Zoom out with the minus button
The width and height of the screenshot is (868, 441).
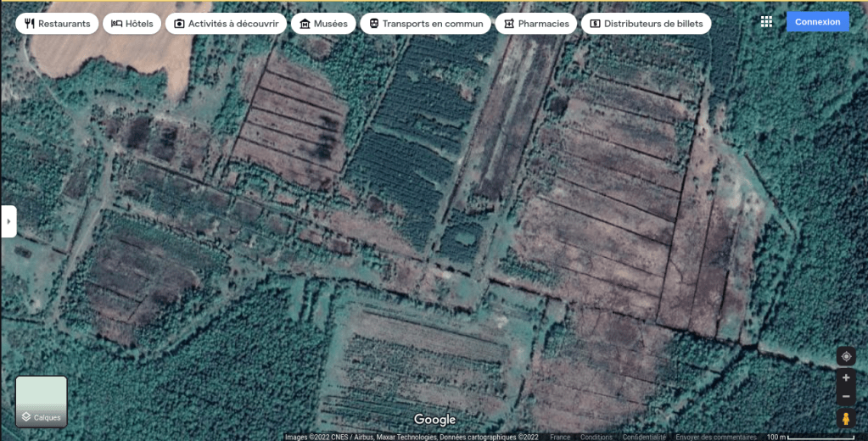(x=845, y=397)
